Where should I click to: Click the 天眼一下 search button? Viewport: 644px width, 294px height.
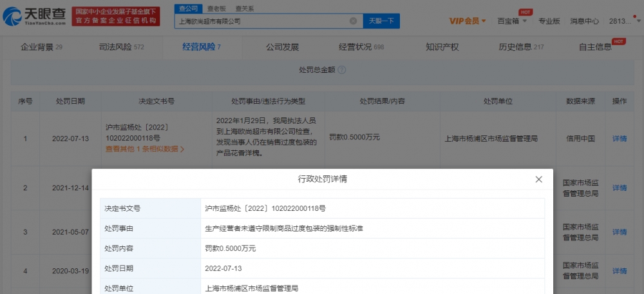tap(381, 21)
